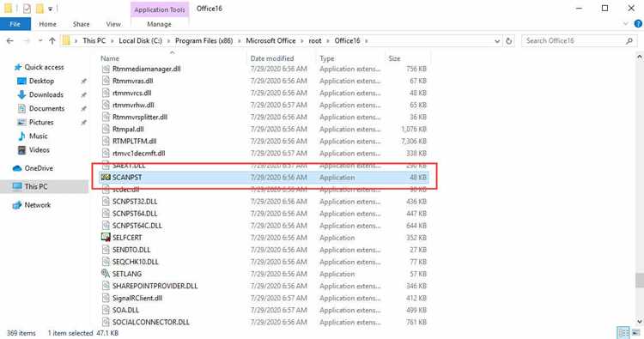Select Network in the navigation pane
The height and width of the screenshot is (339, 644).
click(38, 205)
